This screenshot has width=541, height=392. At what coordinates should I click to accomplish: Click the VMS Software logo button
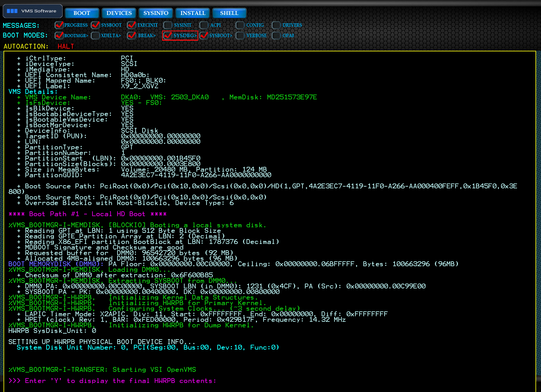pyautogui.click(x=33, y=11)
